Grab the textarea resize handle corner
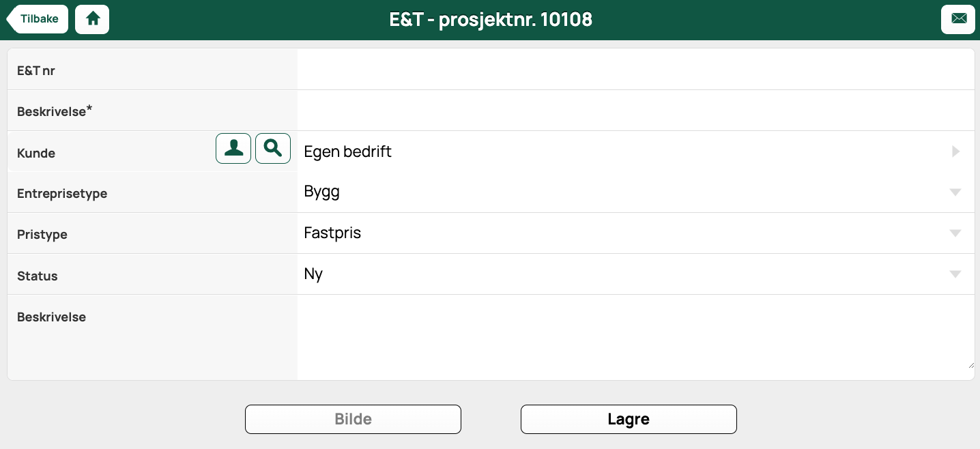The image size is (980, 449). pos(971,365)
